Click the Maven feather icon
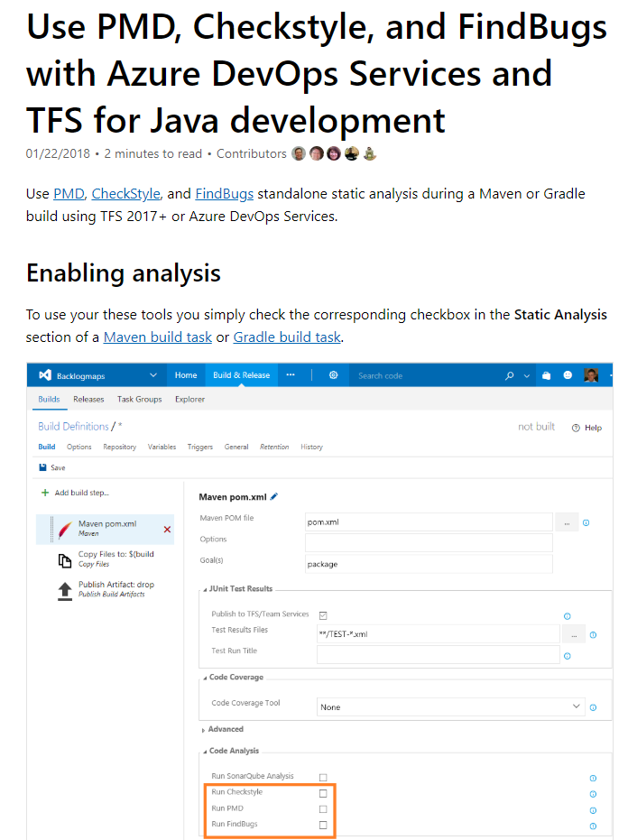 tap(65, 530)
